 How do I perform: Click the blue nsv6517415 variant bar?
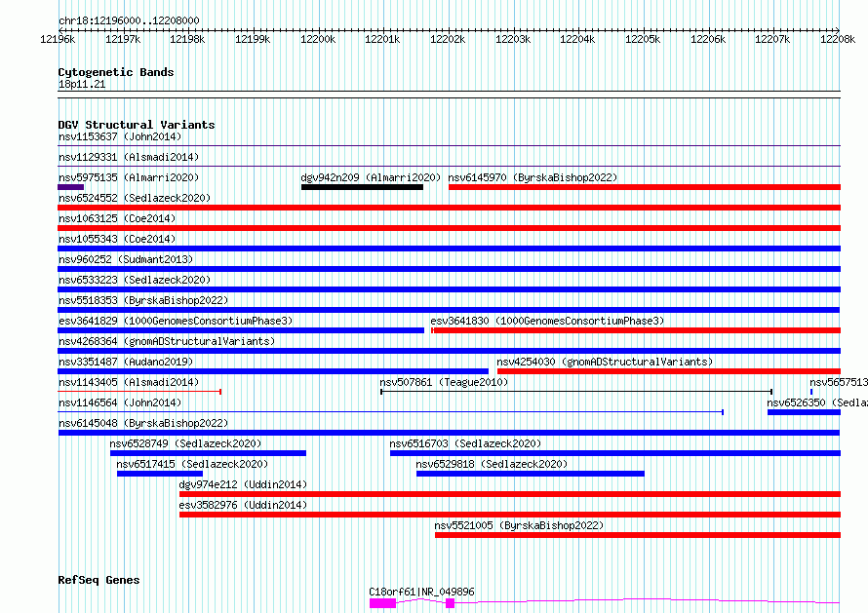point(160,474)
